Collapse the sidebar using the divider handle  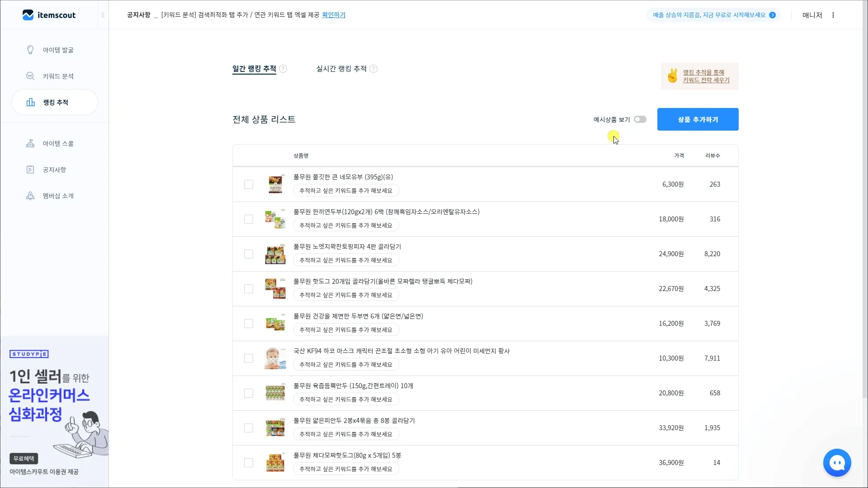[103, 15]
